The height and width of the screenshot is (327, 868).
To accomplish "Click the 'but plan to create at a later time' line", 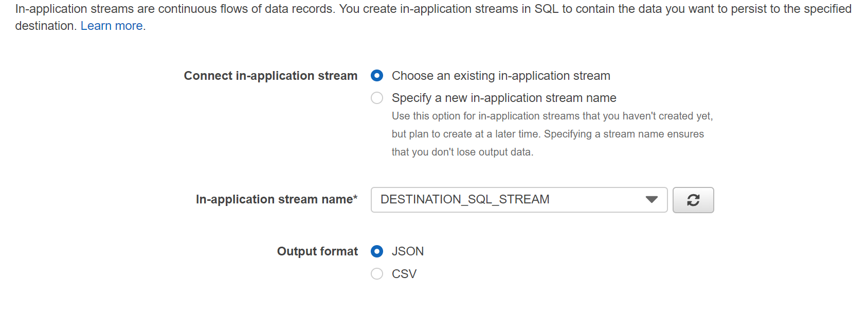I will point(548,134).
